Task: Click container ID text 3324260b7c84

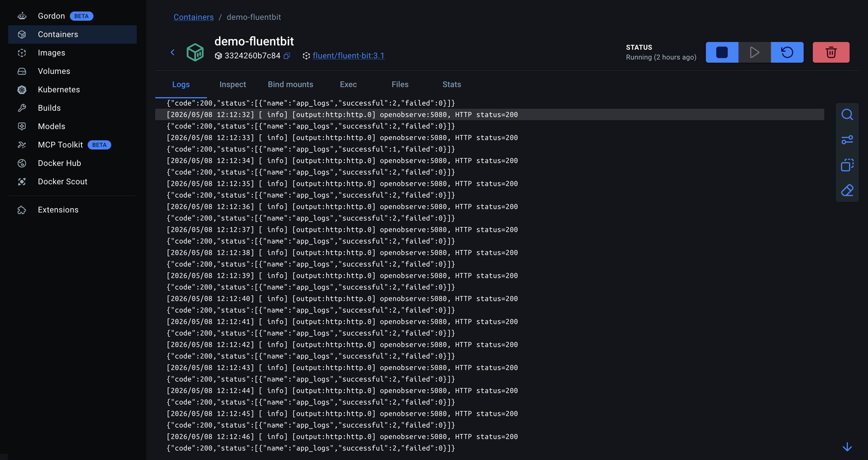Action: pos(252,55)
